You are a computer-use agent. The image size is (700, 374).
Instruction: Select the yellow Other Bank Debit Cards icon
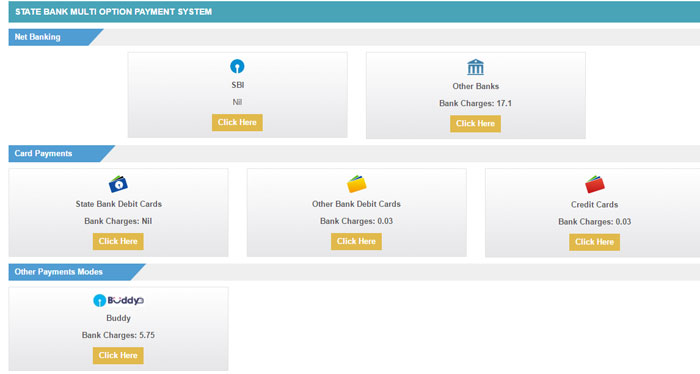357,184
